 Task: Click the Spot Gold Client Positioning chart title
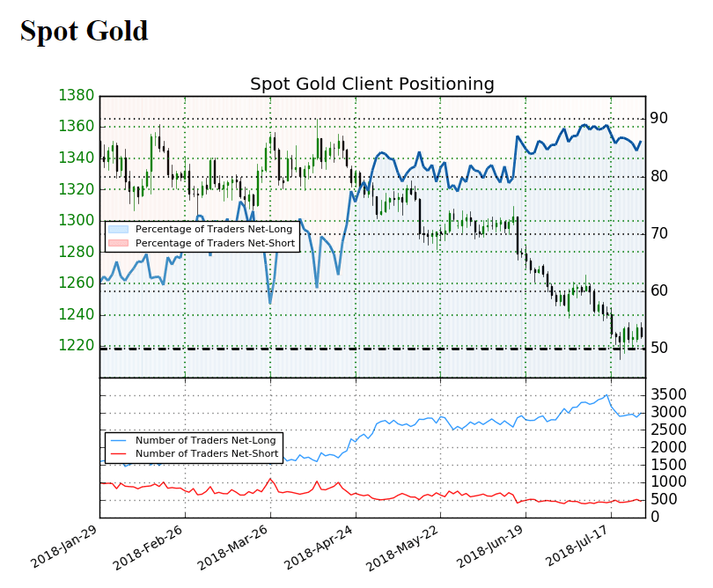point(371,85)
